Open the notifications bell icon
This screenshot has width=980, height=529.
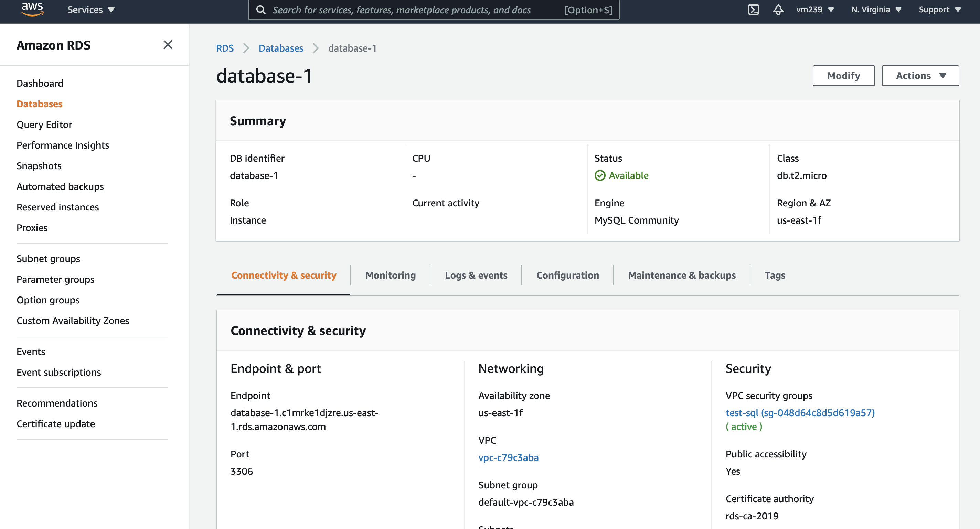[x=778, y=10]
